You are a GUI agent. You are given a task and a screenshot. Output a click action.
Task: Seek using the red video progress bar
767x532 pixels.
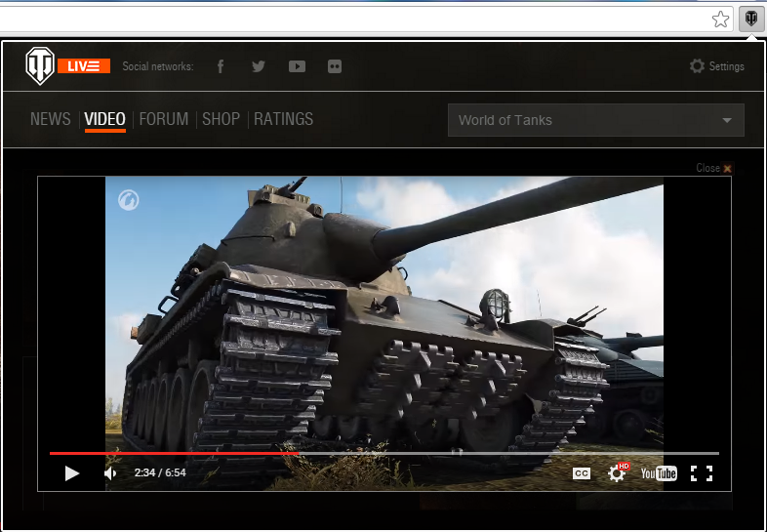[x=384, y=453]
